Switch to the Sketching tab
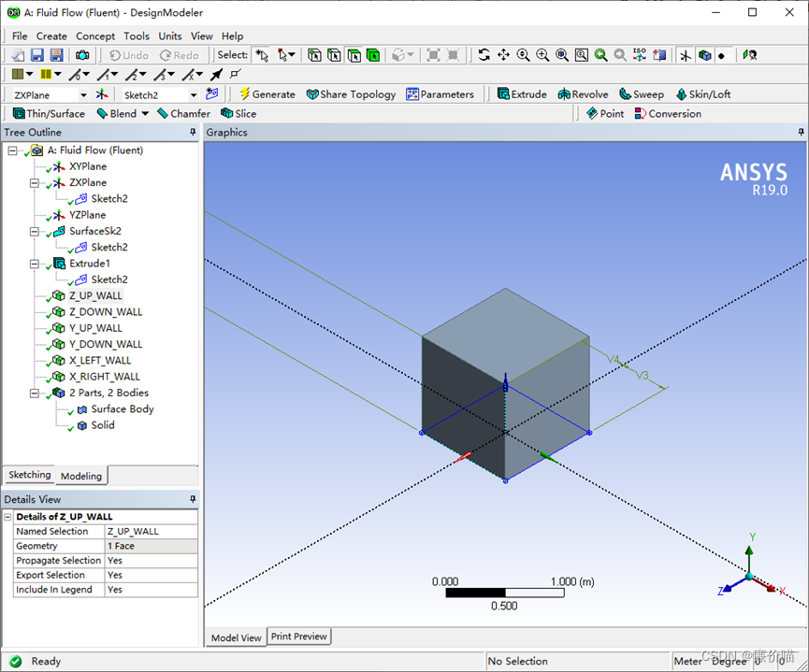This screenshot has width=809, height=672. point(29,475)
